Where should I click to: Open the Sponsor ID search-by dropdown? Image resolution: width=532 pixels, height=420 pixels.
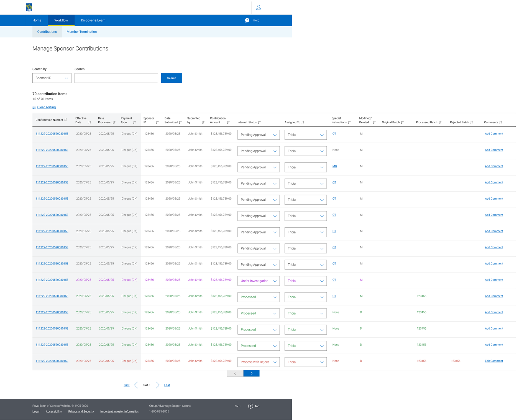click(x=52, y=78)
